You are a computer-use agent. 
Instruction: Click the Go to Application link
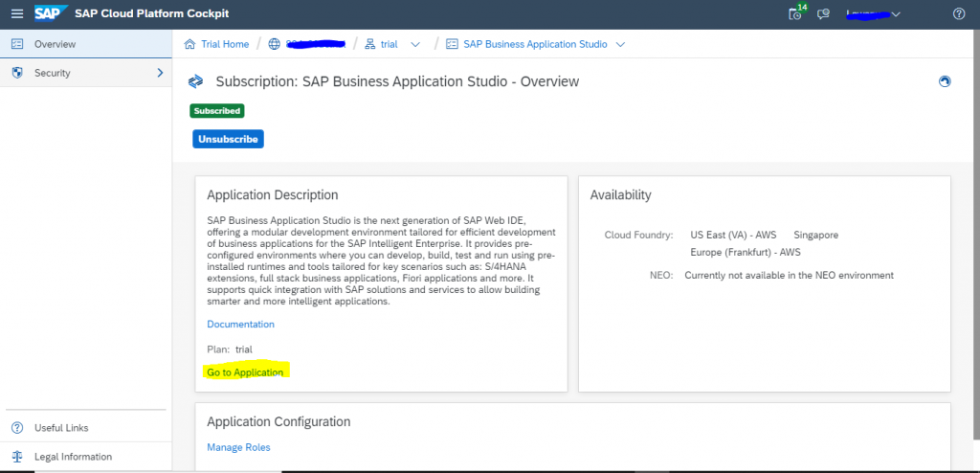coord(245,372)
